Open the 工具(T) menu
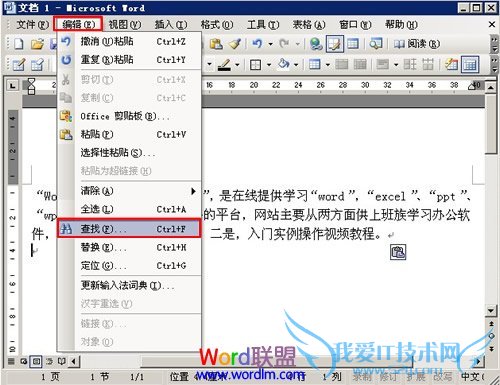This screenshot has height=385, width=500. (263, 25)
